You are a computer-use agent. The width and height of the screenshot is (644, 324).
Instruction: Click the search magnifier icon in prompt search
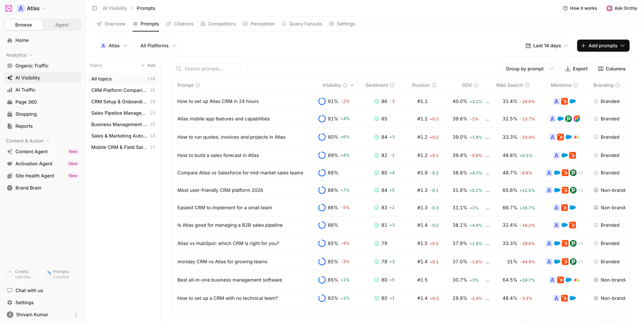[178, 69]
